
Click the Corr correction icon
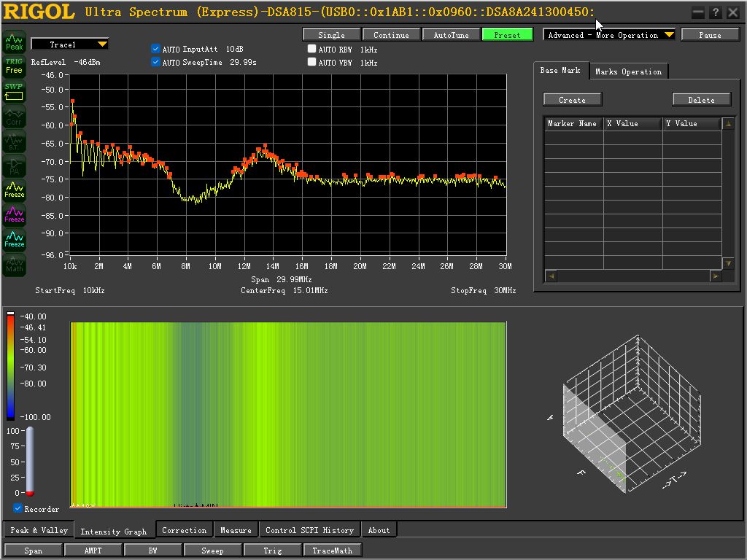pos(15,116)
